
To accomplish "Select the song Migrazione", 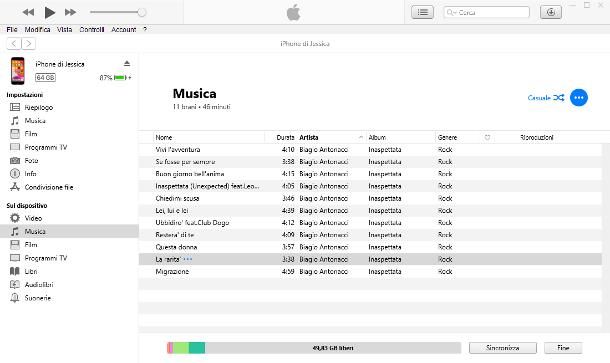I will pos(370,272).
